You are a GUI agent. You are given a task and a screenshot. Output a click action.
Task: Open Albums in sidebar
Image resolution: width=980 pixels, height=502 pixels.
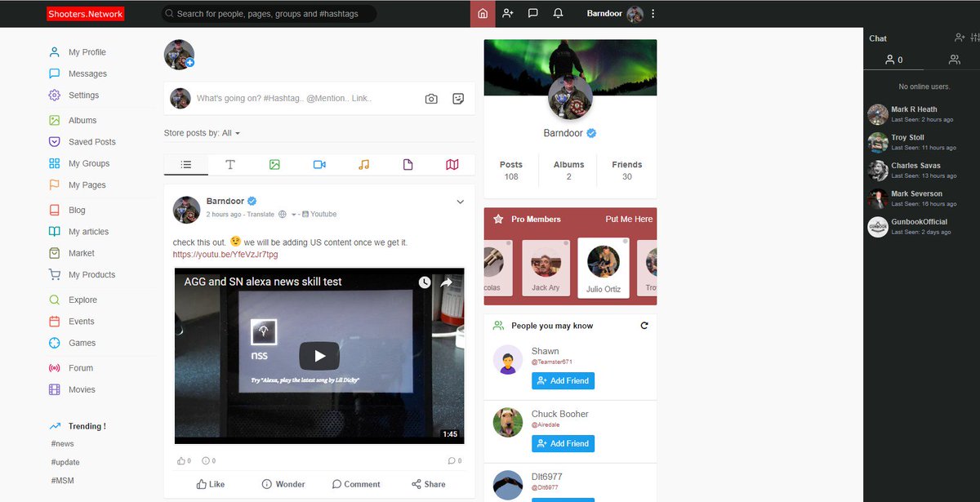point(82,120)
